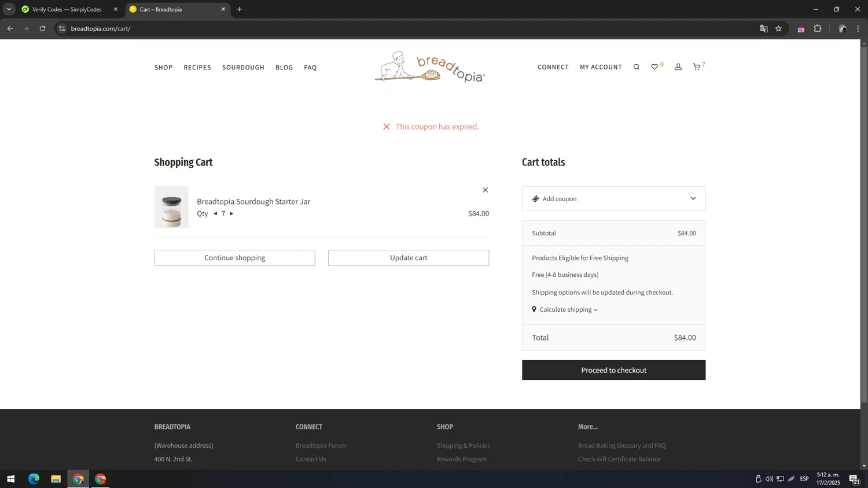Click the user account profile icon
Image resolution: width=868 pixels, height=488 pixels.
pos(678,67)
